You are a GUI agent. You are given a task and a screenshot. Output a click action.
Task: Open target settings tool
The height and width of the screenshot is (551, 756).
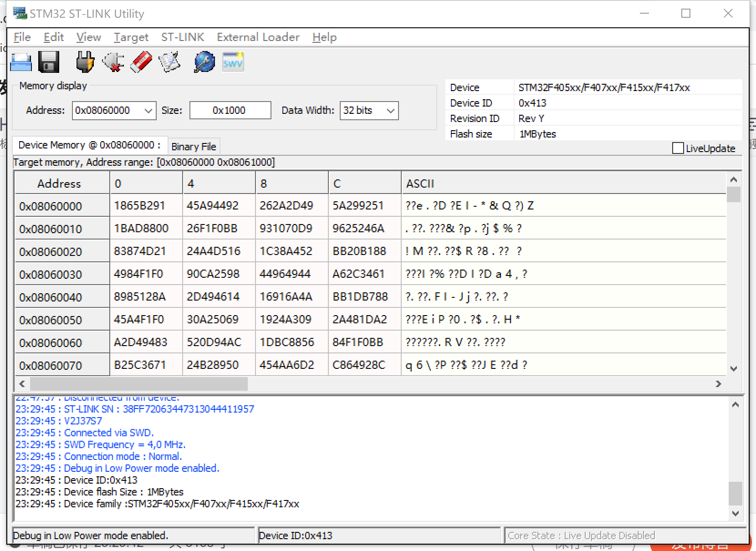203,61
